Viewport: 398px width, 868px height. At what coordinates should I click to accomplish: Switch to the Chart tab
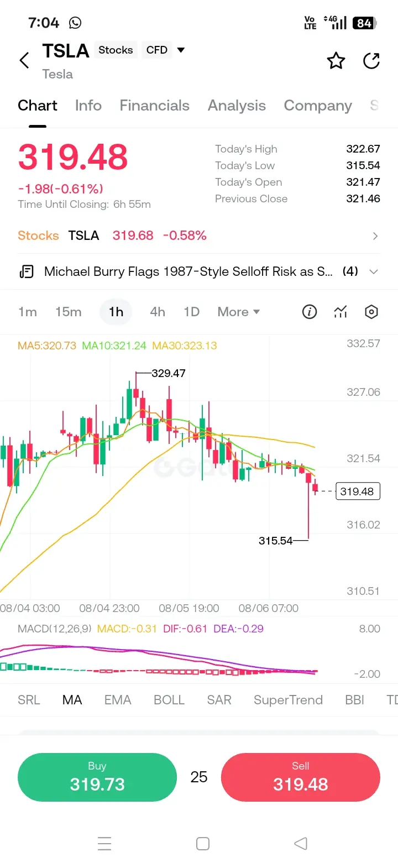[x=38, y=106]
